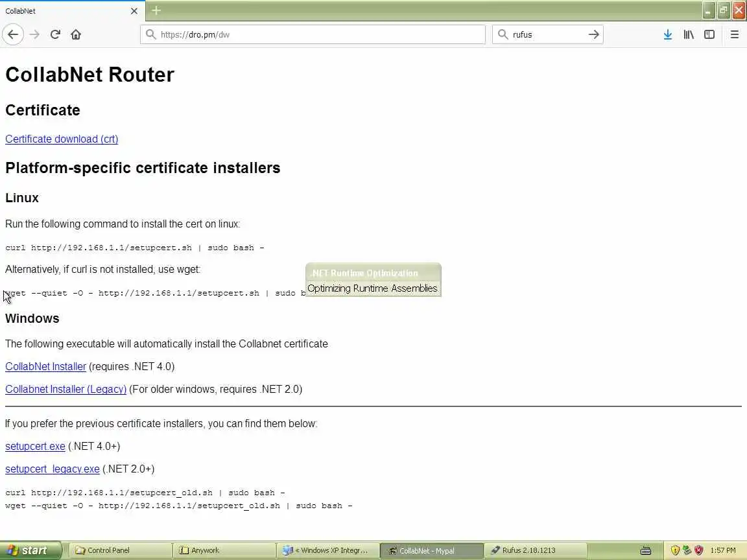747x560 pixels.
Task: Open the downloads panel
Action: (x=668, y=34)
